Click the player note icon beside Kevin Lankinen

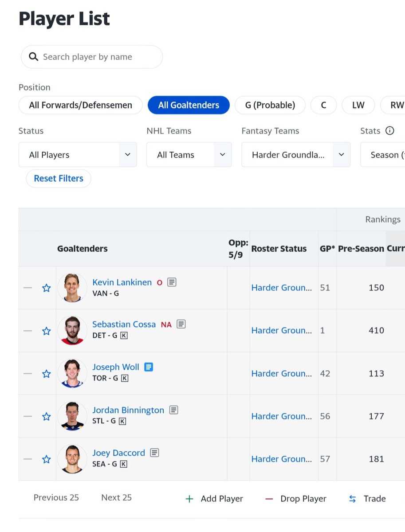click(x=172, y=282)
